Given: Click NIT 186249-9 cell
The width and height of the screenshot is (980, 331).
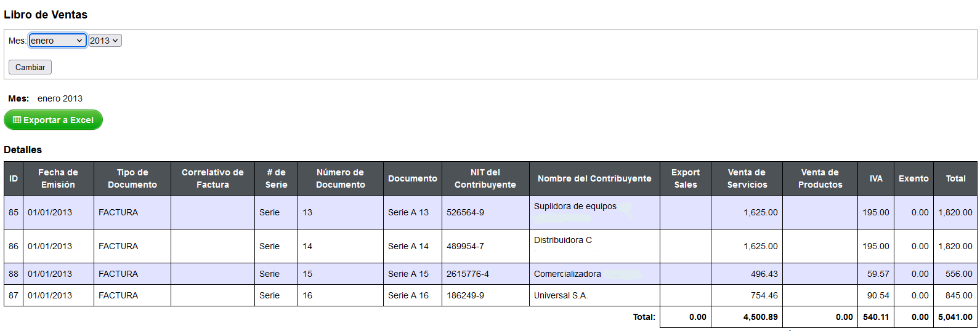Looking at the screenshot, I should coord(485,295).
